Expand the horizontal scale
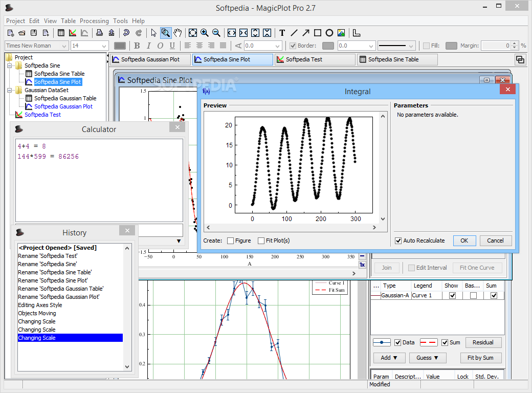 point(232,33)
